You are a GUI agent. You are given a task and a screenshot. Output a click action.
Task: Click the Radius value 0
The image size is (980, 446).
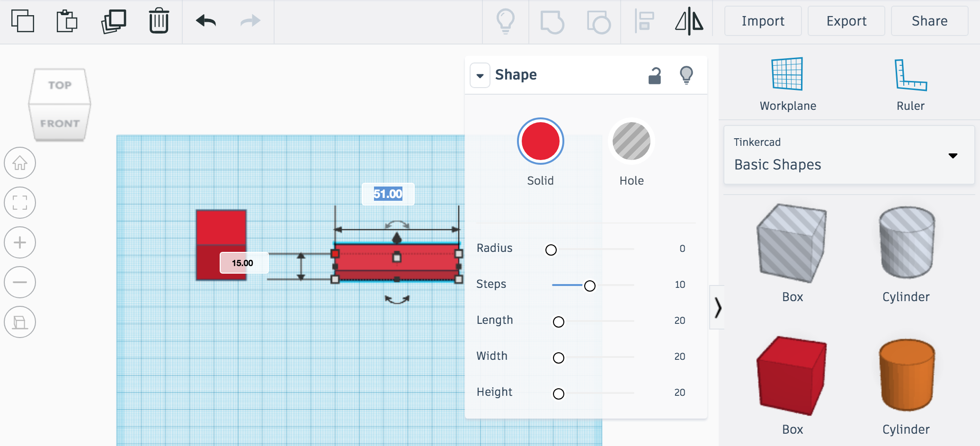pos(682,249)
